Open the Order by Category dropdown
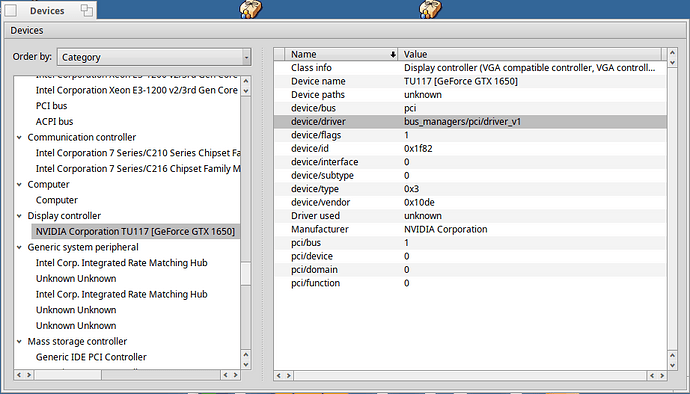 click(154, 57)
